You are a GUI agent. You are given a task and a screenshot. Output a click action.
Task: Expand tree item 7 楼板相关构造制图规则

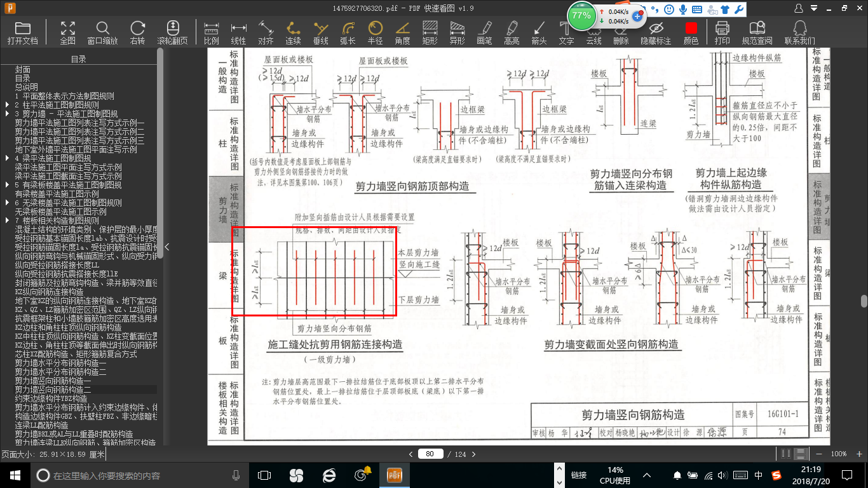tap(7, 220)
